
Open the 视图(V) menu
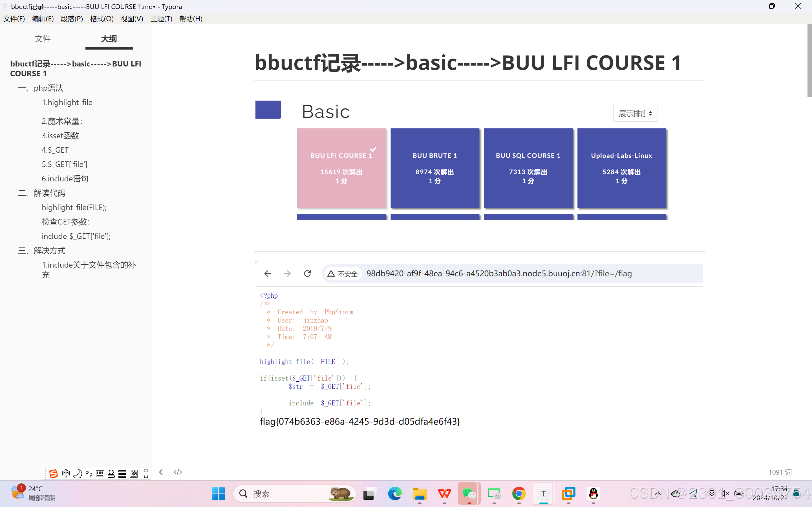coord(132,19)
